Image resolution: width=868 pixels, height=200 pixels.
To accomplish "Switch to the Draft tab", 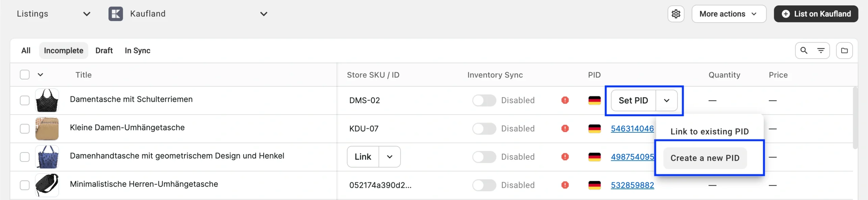I will (104, 50).
